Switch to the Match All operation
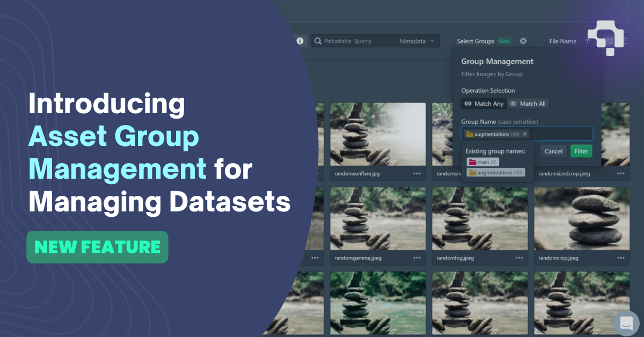This screenshot has width=644, height=337. (528, 103)
